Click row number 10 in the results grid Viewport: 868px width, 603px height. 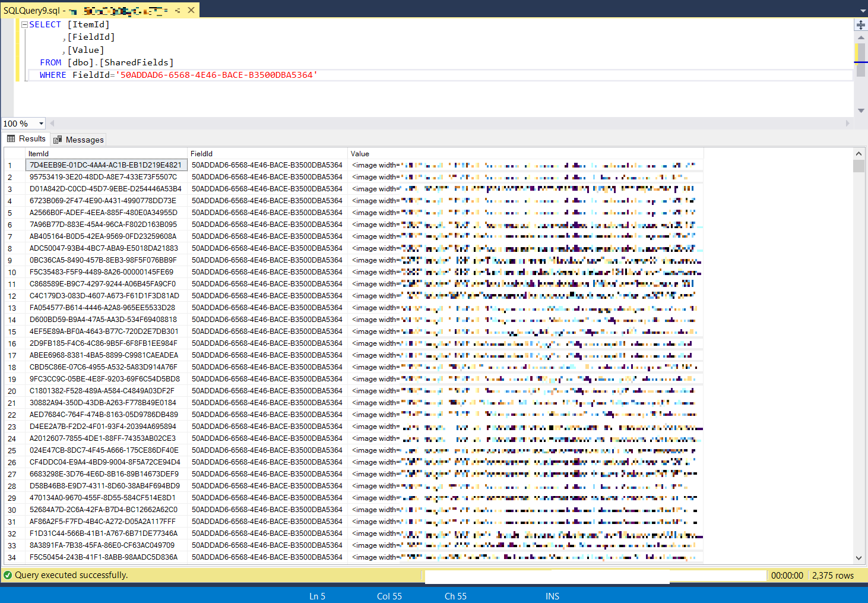coord(13,272)
